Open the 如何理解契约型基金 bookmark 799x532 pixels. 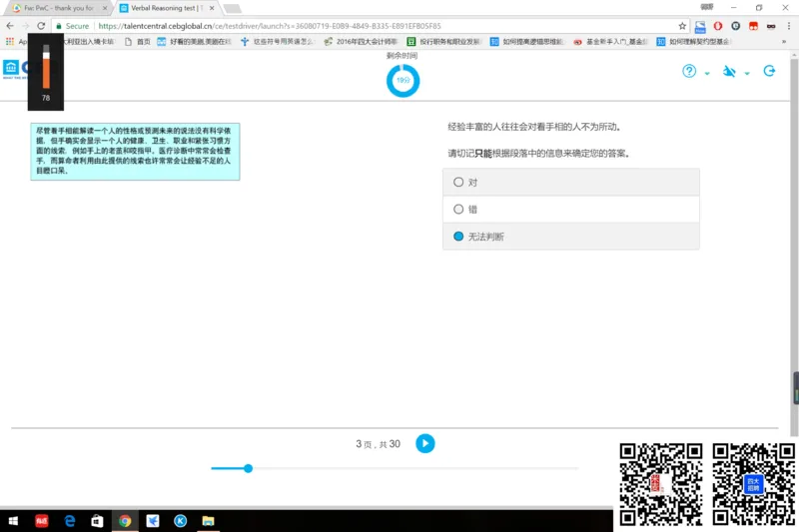click(x=693, y=42)
